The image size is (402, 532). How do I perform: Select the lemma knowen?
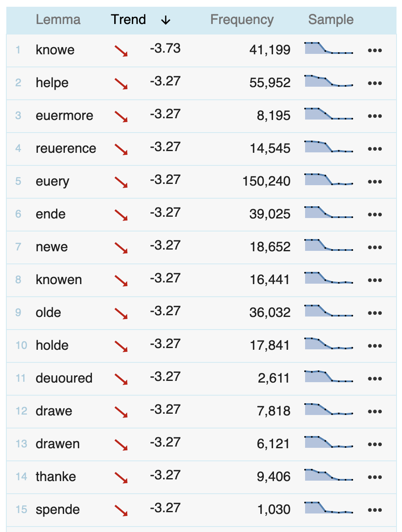59,279
